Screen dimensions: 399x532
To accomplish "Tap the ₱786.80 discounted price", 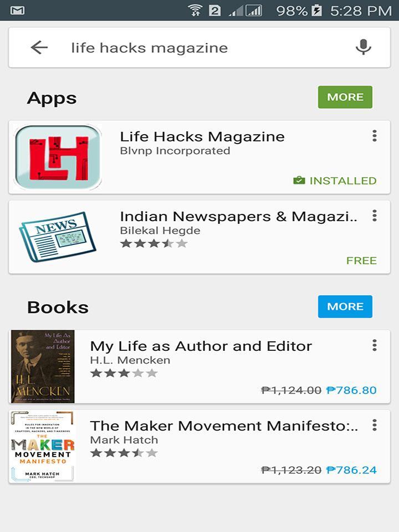I will pyautogui.click(x=351, y=390).
